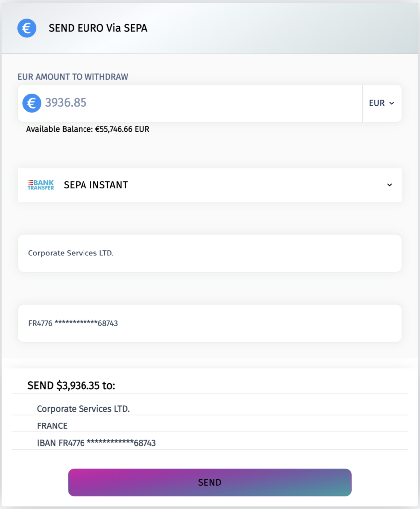
Task: Click the Bank Transfer logo
Action: [x=41, y=185]
